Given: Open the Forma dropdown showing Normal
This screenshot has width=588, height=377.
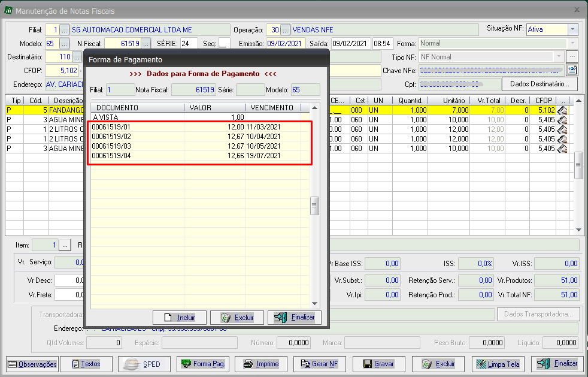Looking at the screenshot, I should tap(572, 43).
